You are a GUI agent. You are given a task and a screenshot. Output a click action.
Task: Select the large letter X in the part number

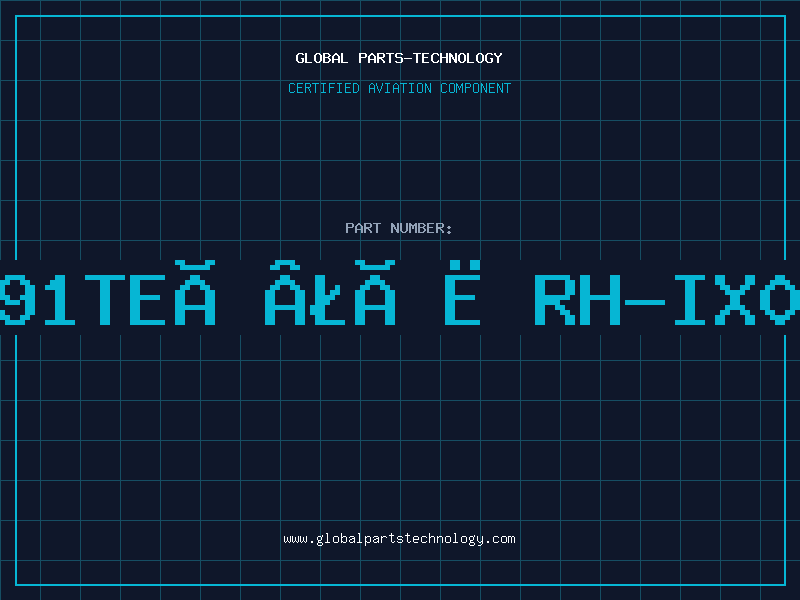tap(735, 300)
